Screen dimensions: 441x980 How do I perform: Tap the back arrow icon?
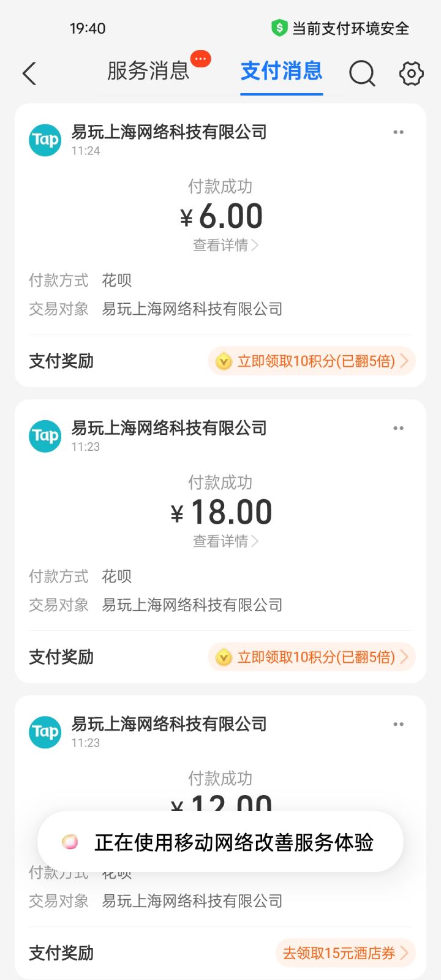(29, 73)
